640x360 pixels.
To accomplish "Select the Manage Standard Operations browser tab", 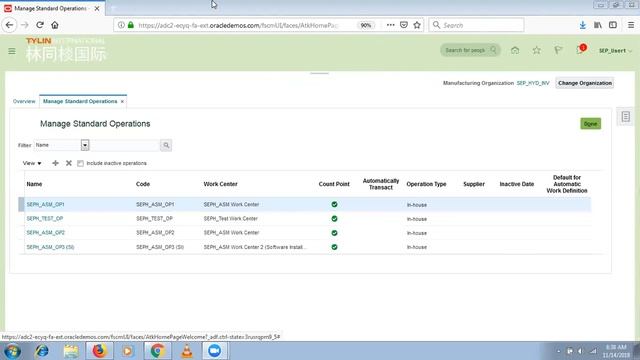I will coord(50,8).
